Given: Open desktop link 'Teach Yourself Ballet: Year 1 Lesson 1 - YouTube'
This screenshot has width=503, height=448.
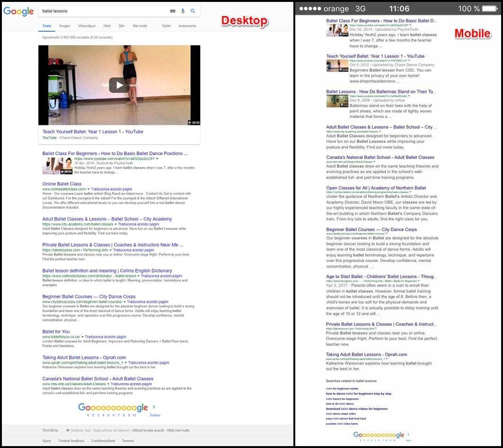Looking at the screenshot, I should (x=93, y=132).
